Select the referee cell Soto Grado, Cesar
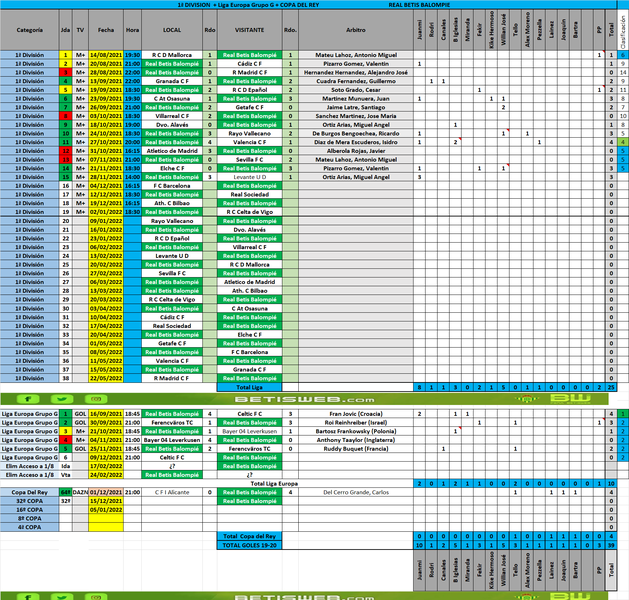The width and height of the screenshot is (629, 600). click(356, 90)
